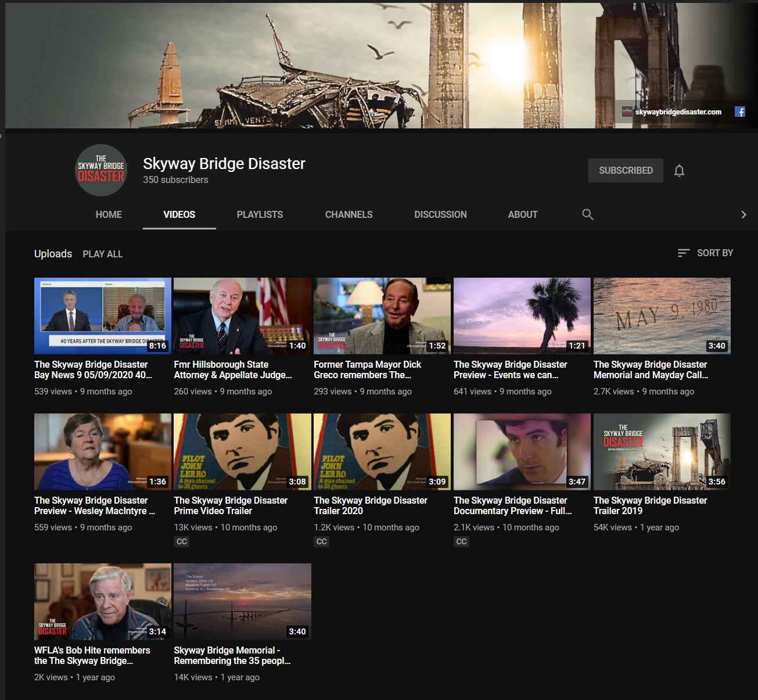Expand more tabs with right chevron

743,214
